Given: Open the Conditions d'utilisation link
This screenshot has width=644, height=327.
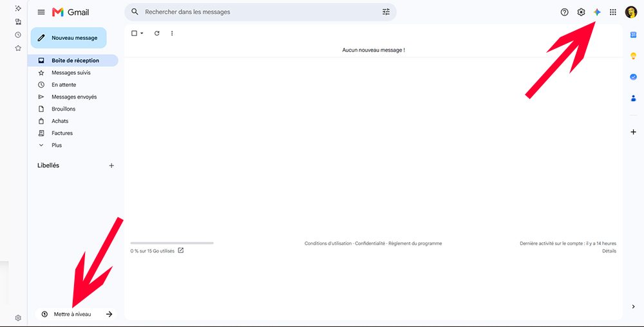Looking at the screenshot, I should pos(328,243).
